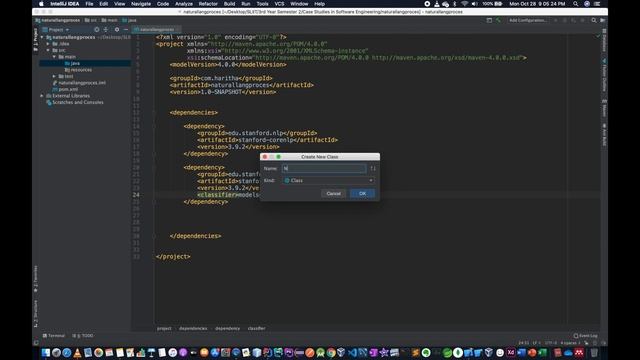Open the TODO tool window
640x360 pixels.
pyautogui.click(x=83, y=336)
